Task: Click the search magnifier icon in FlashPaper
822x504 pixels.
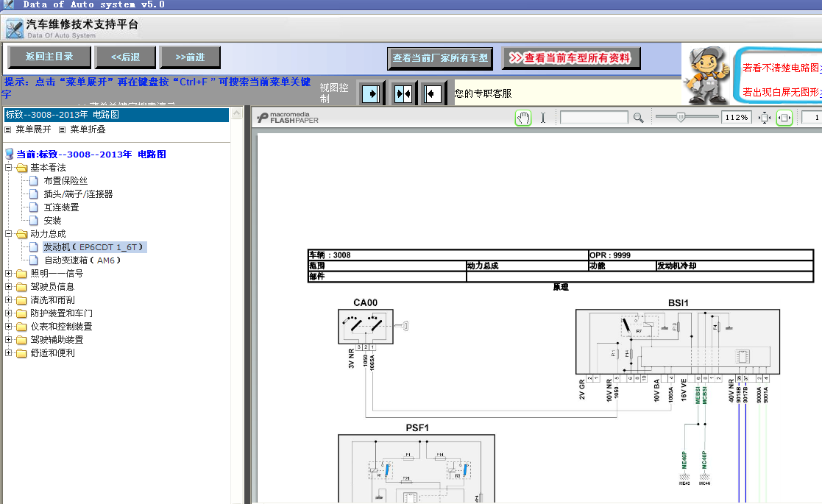Action: click(638, 118)
